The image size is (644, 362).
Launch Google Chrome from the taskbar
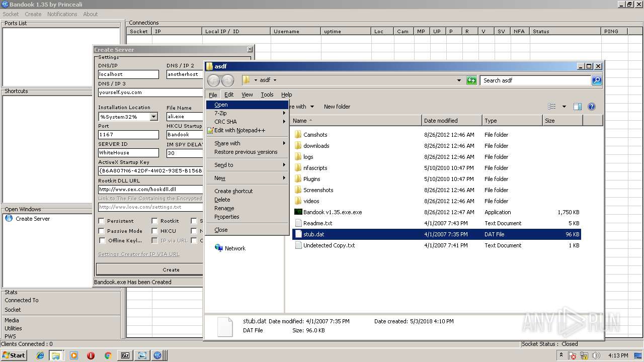tap(108, 355)
